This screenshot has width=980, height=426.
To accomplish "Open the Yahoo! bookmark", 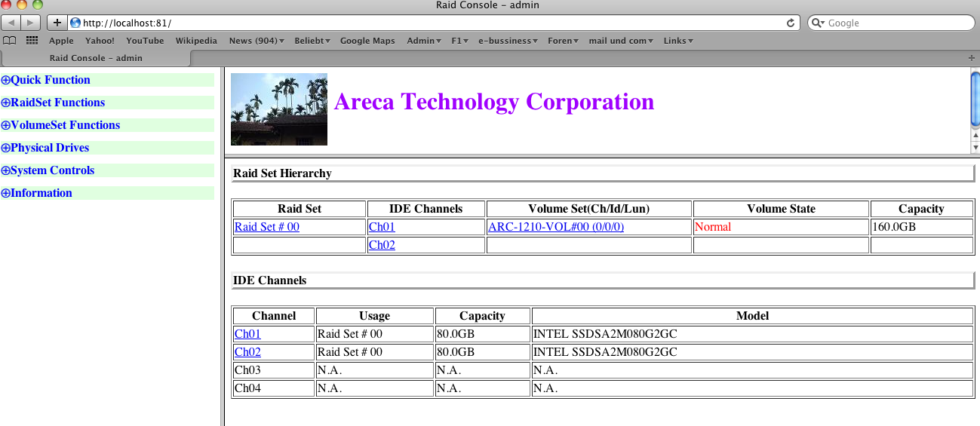I will point(100,41).
